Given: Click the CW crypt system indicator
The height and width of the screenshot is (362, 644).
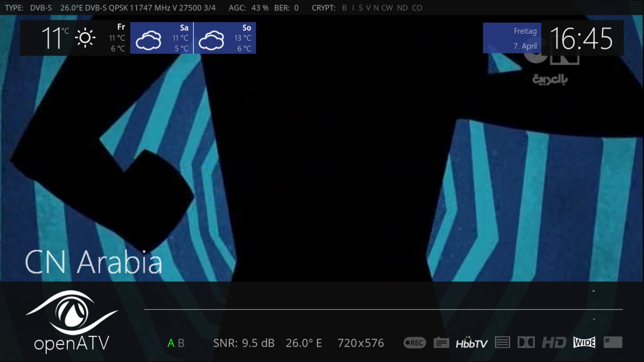Looking at the screenshot, I should [387, 8].
